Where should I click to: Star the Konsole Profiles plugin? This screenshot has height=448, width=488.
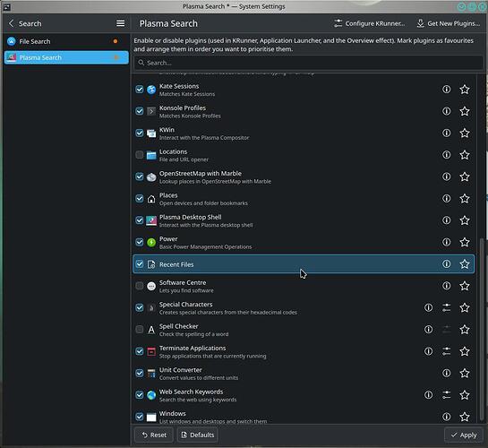465,111
